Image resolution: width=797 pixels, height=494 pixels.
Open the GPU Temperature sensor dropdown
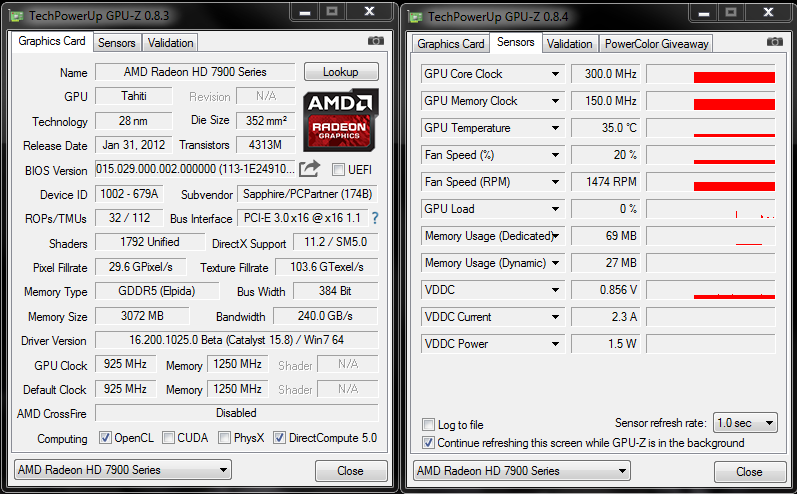pyautogui.click(x=556, y=128)
